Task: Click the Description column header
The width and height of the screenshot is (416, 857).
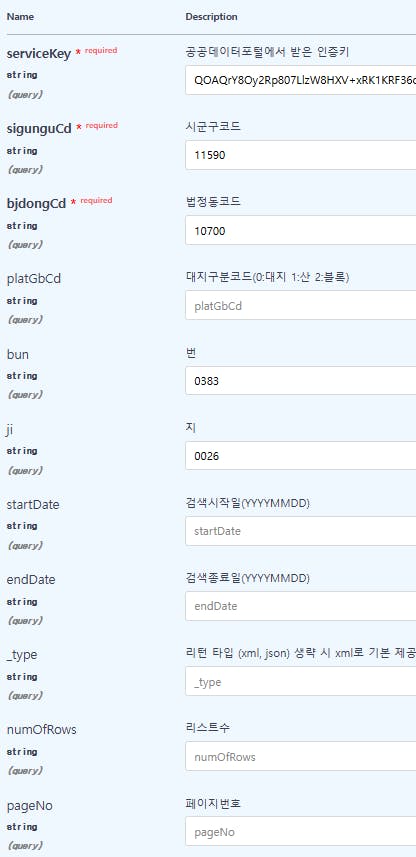Action: [x=212, y=17]
